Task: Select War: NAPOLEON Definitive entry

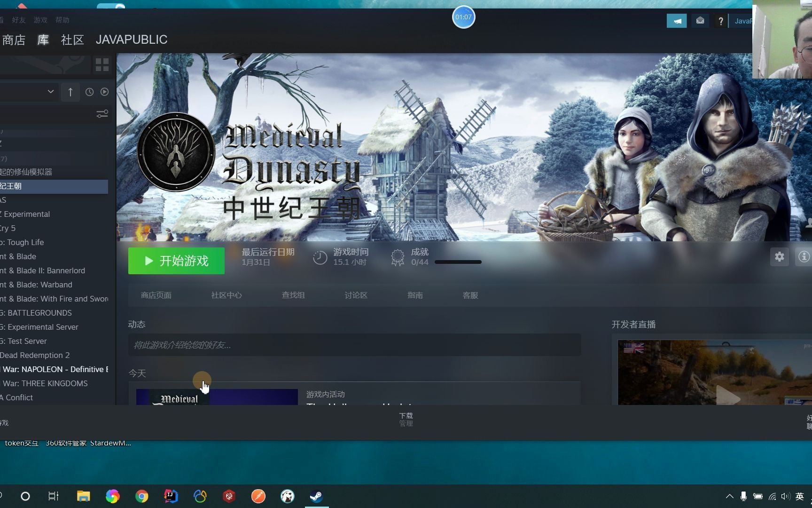Action: tap(54, 369)
